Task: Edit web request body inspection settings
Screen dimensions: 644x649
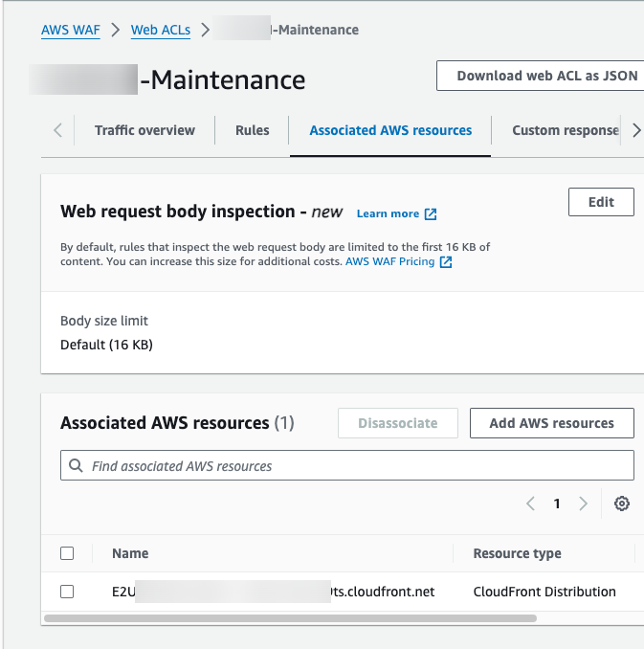Action: 601,202
